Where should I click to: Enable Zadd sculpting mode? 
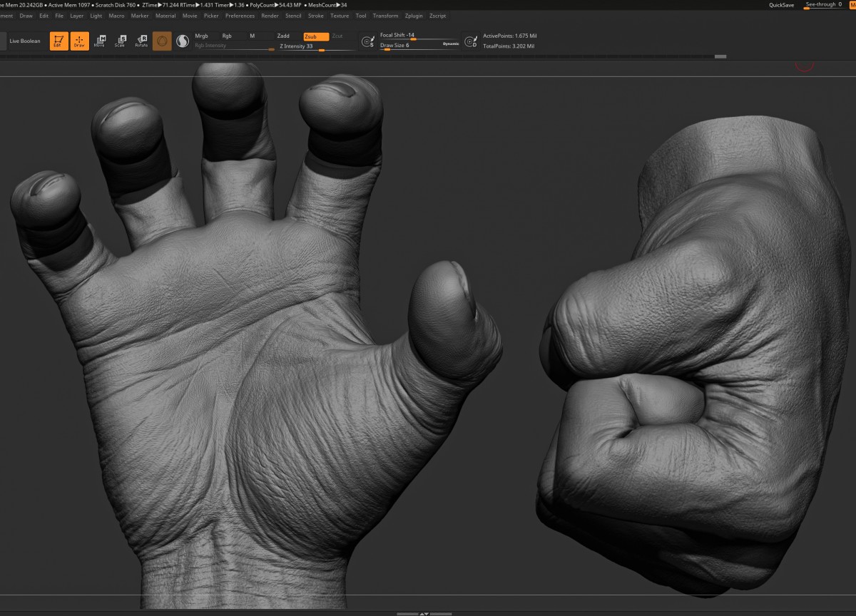point(283,36)
